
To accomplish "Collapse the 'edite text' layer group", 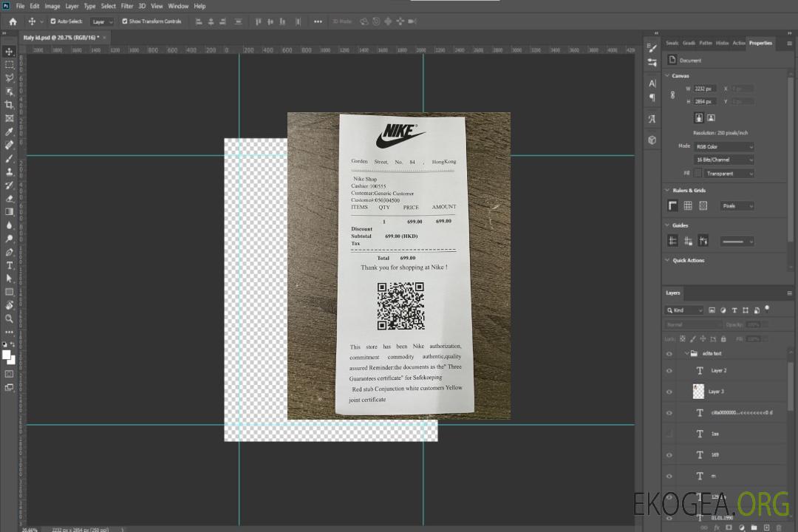I will click(686, 353).
